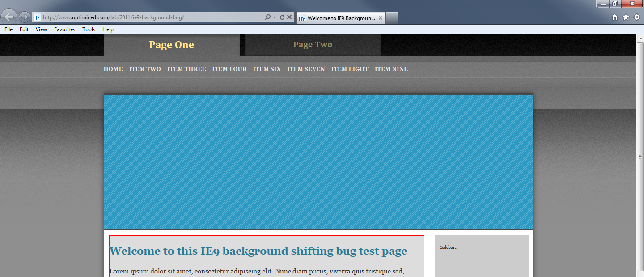Open the Tools gear icon
This screenshot has height=277, width=644.
click(637, 17)
